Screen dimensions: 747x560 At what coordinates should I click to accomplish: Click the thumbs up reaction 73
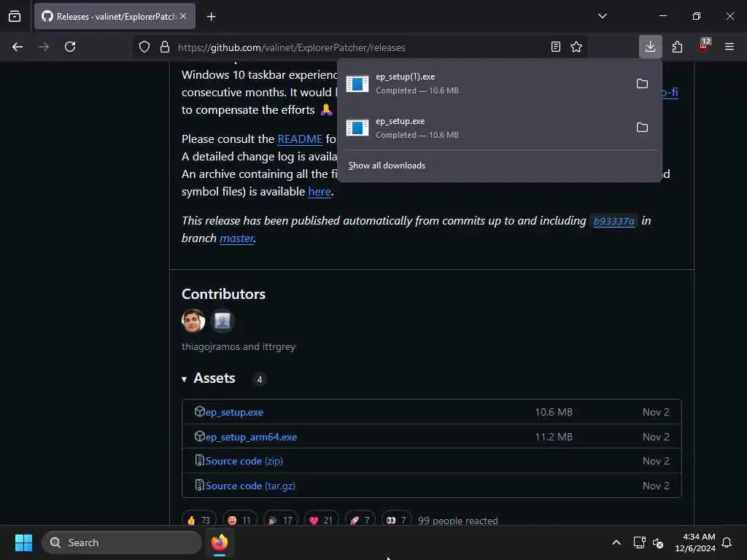[x=199, y=519]
